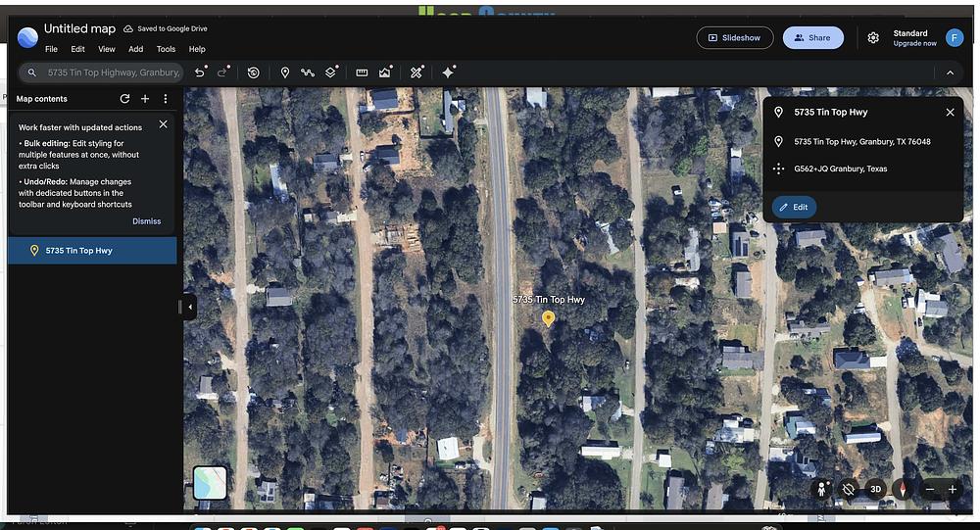
Task: Click the Add placemark pin icon
Action: [x=285, y=72]
